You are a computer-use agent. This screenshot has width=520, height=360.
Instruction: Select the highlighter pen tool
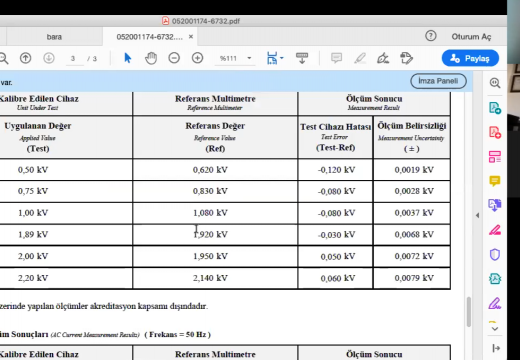click(x=360, y=58)
